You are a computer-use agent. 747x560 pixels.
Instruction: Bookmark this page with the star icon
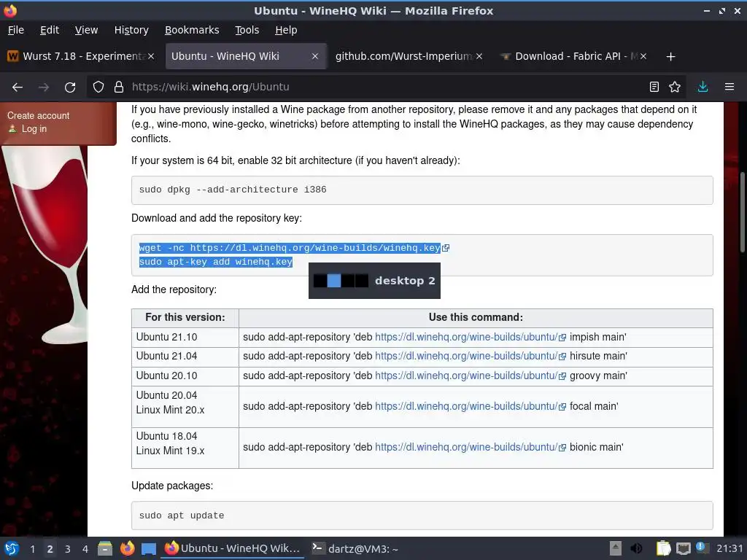pyautogui.click(x=675, y=87)
